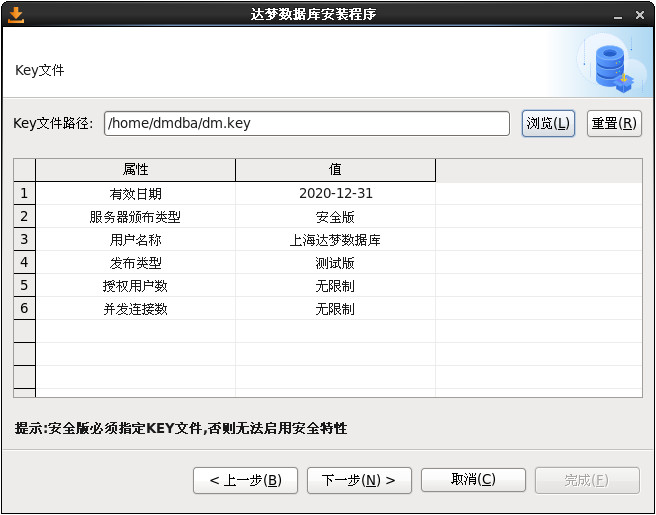Click the 上海达梦数据库 value cell

[336, 240]
